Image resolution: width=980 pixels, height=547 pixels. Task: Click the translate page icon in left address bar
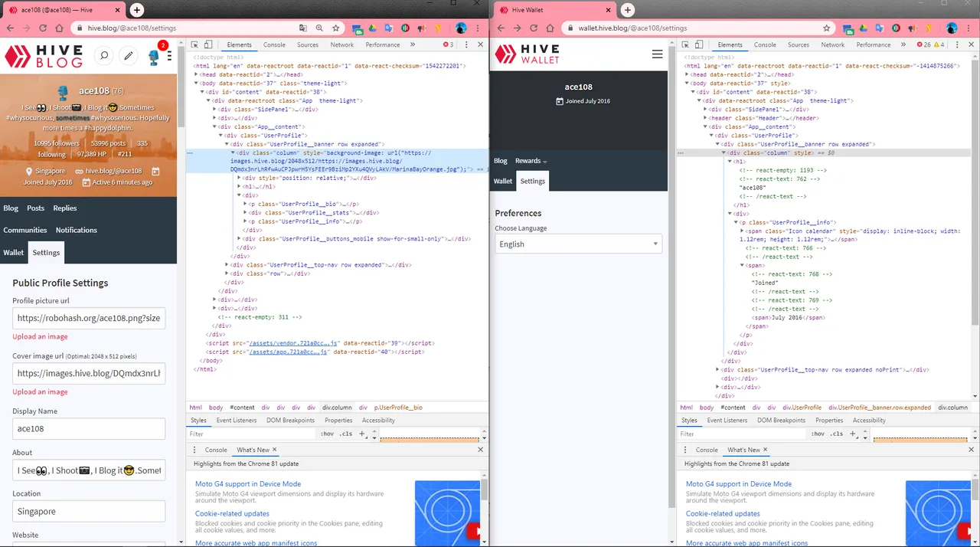pyautogui.click(x=303, y=28)
